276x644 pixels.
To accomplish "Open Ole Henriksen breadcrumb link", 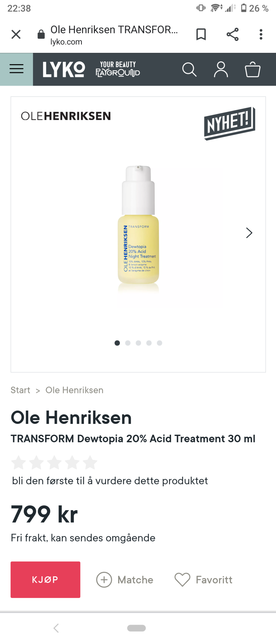I will [x=74, y=390].
